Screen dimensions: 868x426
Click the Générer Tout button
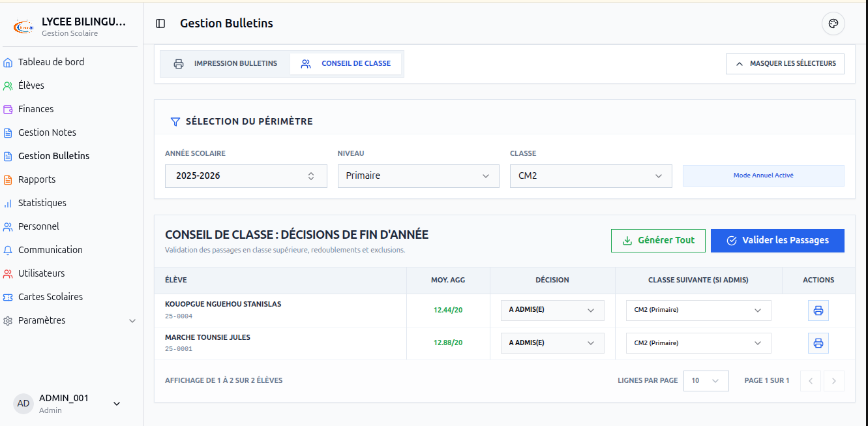[658, 241]
